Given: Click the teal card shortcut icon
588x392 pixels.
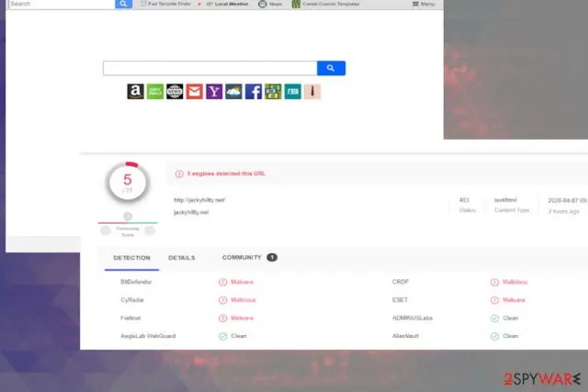Looking at the screenshot, I should coord(293,92).
